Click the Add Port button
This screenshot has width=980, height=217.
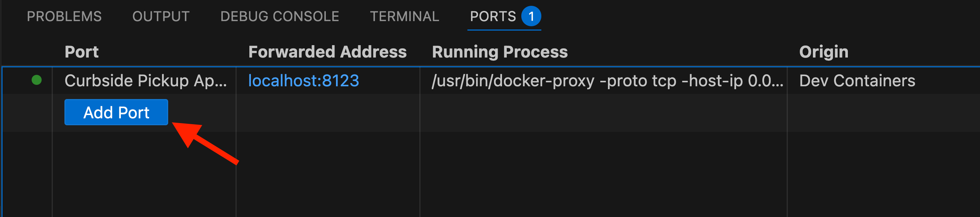116,112
